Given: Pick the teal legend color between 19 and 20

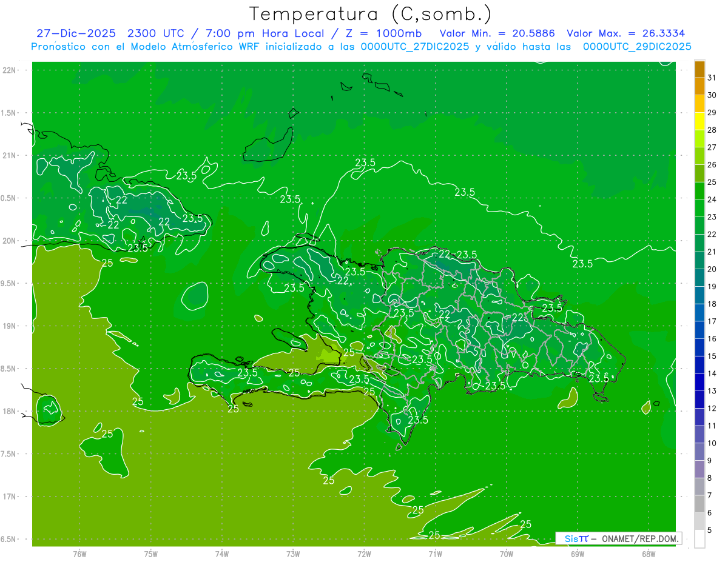Looking at the screenshot, I should coord(699,278).
